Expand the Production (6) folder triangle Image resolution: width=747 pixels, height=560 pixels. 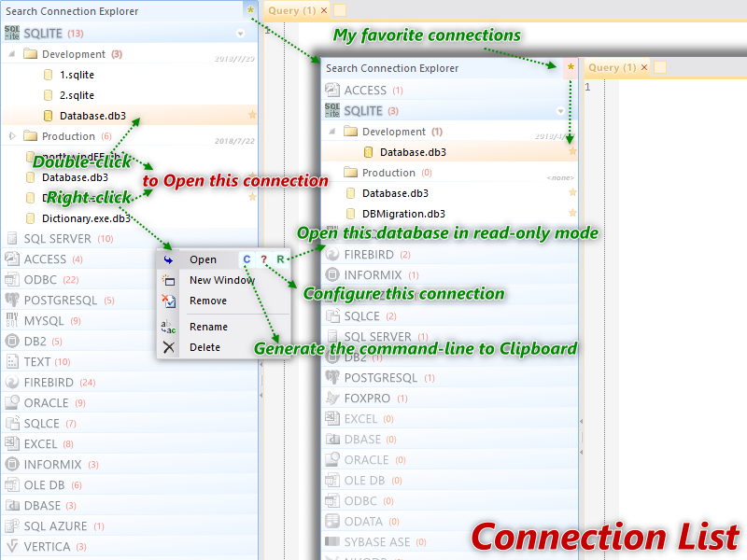coord(12,136)
